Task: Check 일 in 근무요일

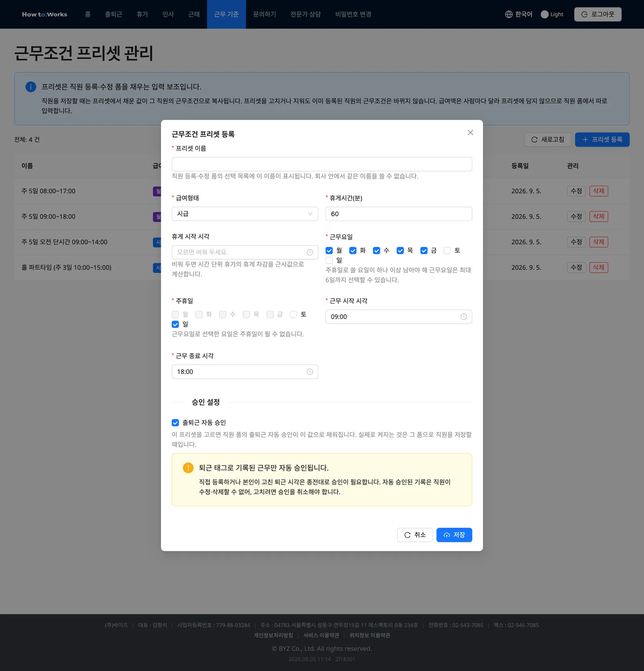Action: click(329, 260)
